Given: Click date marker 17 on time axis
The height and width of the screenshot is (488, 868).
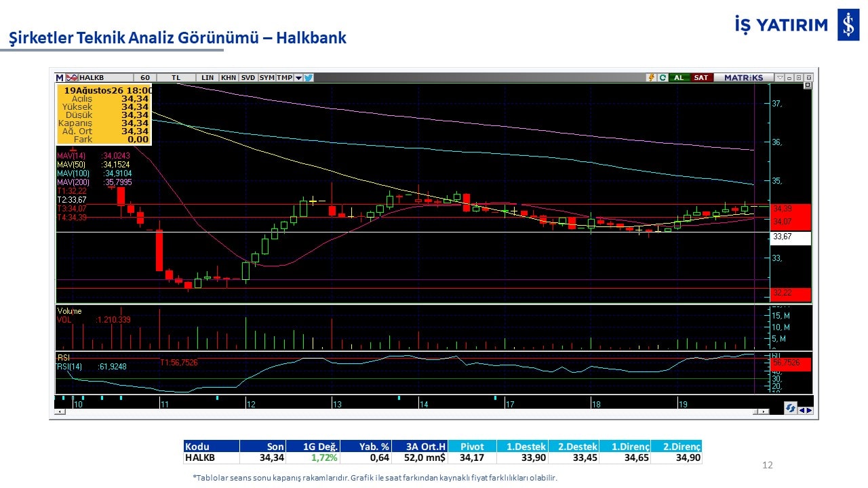Looking at the screenshot, I should click(509, 404).
